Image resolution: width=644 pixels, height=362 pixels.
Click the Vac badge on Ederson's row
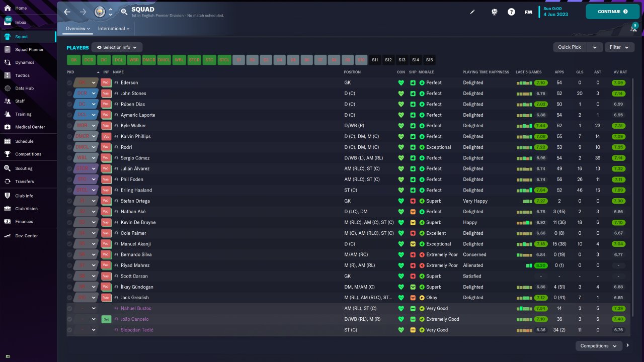106,82
